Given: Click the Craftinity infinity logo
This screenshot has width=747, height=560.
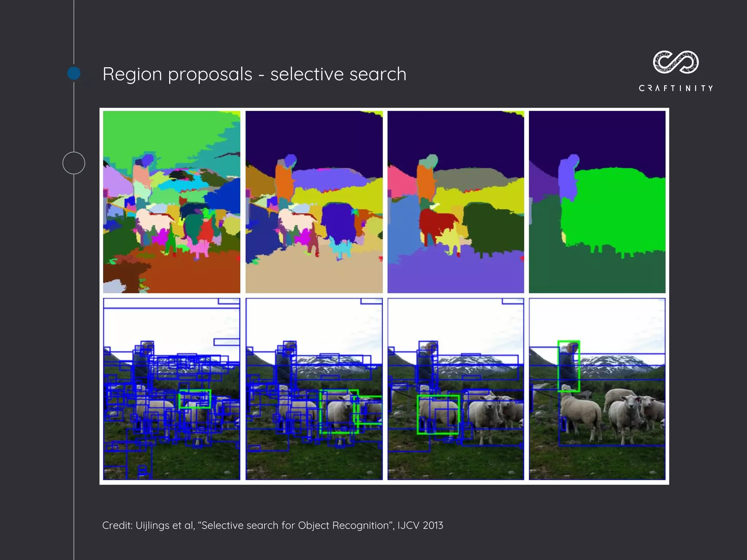Looking at the screenshot, I should tap(676, 62).
